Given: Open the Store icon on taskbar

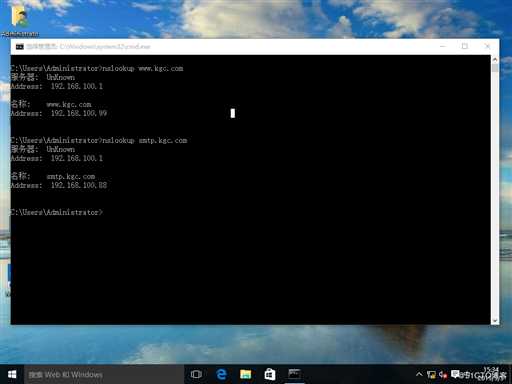Looking at the screenshot, I should click(x=270, y=374).
